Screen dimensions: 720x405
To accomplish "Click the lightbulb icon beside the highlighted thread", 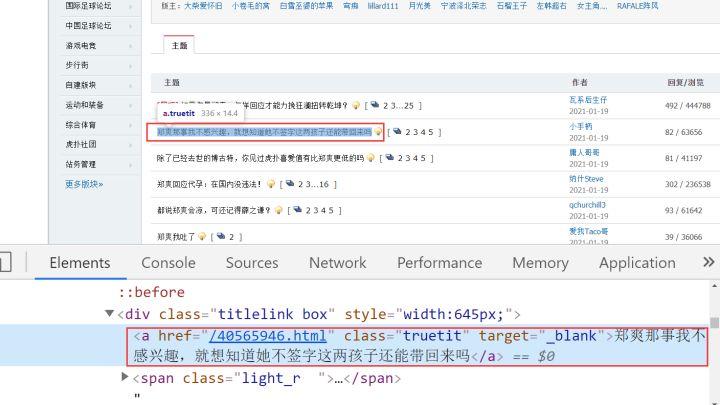I will [378, 132].
